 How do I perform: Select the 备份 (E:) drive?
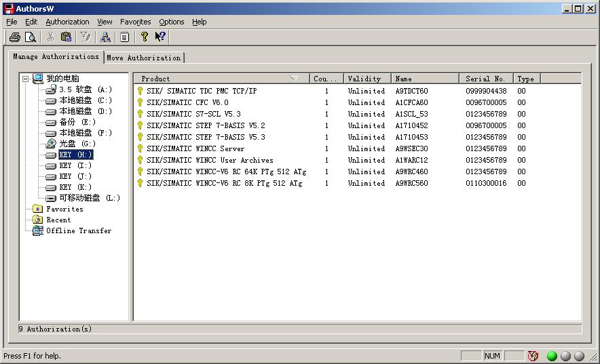pos(77,122)
